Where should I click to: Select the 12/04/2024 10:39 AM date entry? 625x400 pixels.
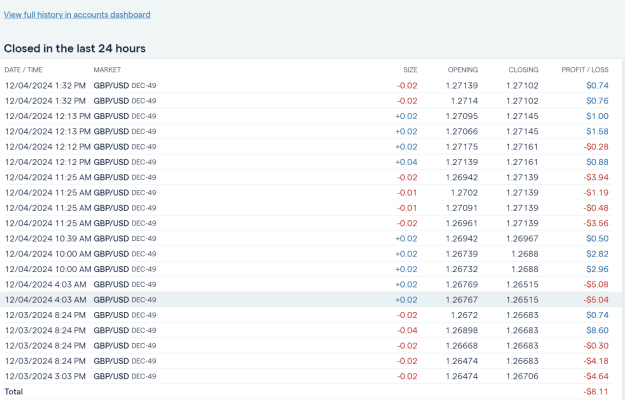48,239
